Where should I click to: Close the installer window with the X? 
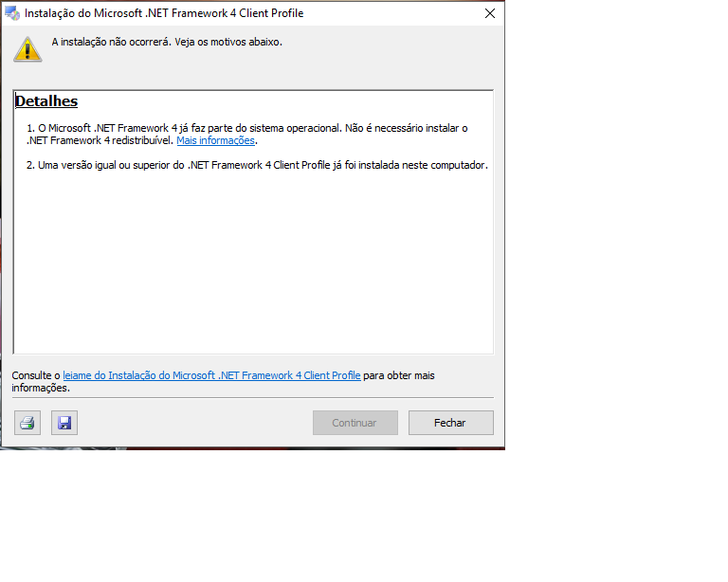489,13
